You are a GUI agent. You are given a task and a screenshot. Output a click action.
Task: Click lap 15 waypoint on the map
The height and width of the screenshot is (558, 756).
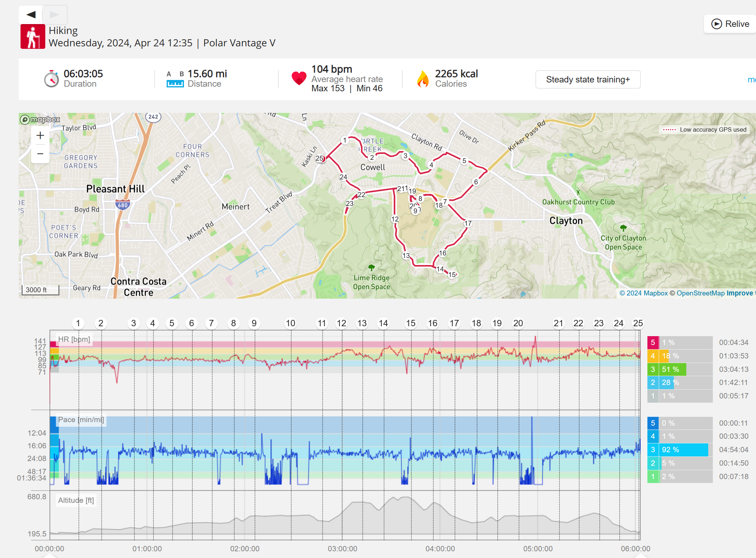click(452, 275)
